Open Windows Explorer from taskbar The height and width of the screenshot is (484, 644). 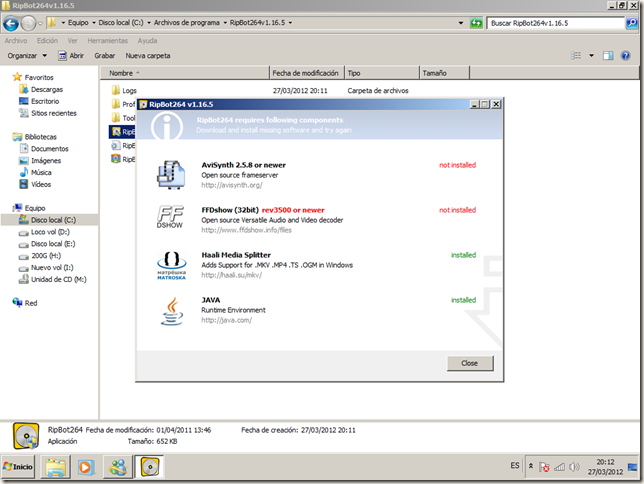[55, 467]
